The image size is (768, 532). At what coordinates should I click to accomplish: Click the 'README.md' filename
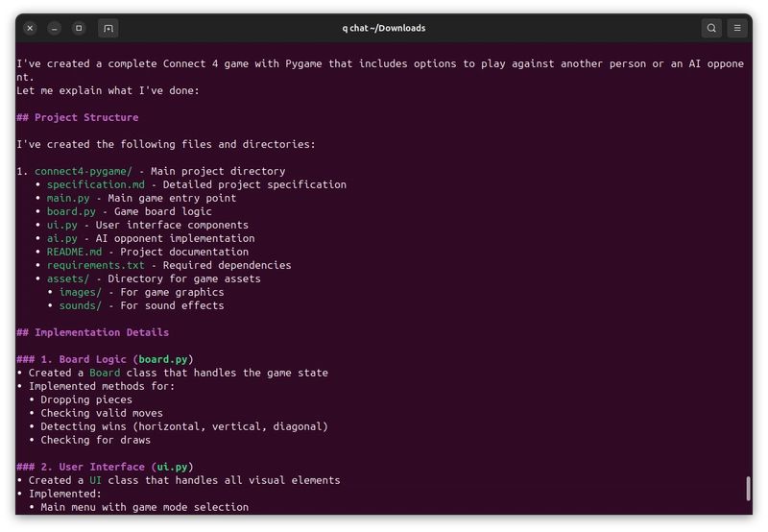(75, 252)
